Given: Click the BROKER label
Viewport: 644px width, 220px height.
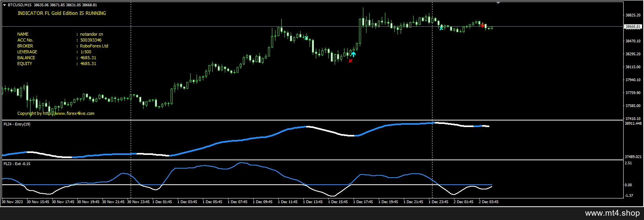Looking at the screenshot, I should [x=25, y=46].
